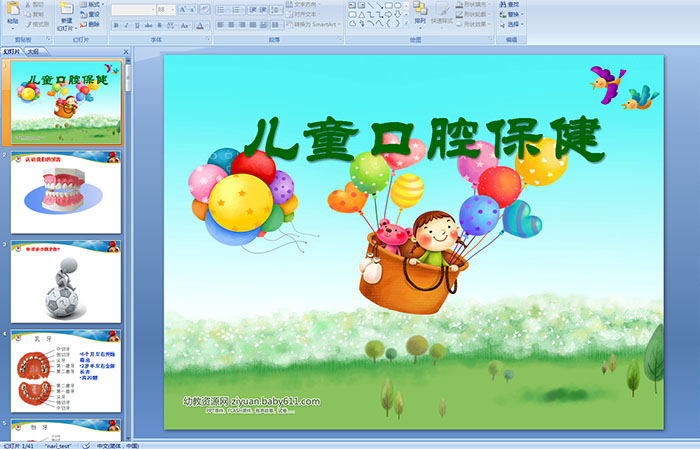
Task: Open the Layout (版式) dropdown
Action: 92,4
